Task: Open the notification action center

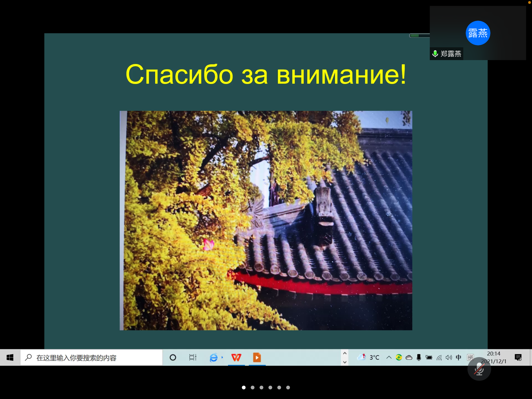Action: point(518,357)
